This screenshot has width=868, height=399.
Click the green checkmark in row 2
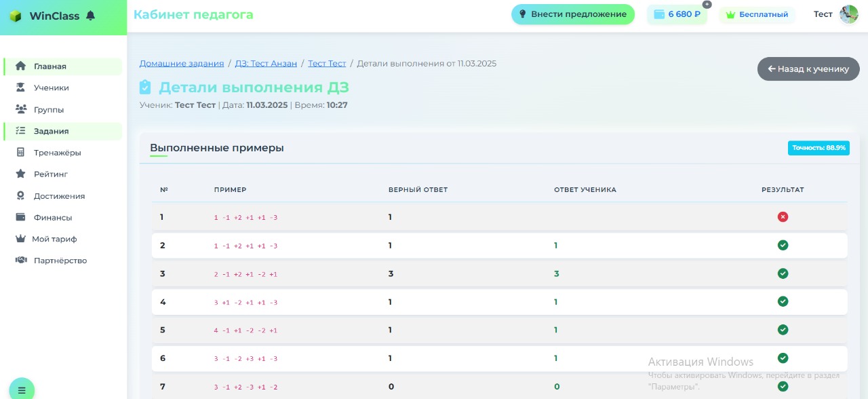click(783, 245)
